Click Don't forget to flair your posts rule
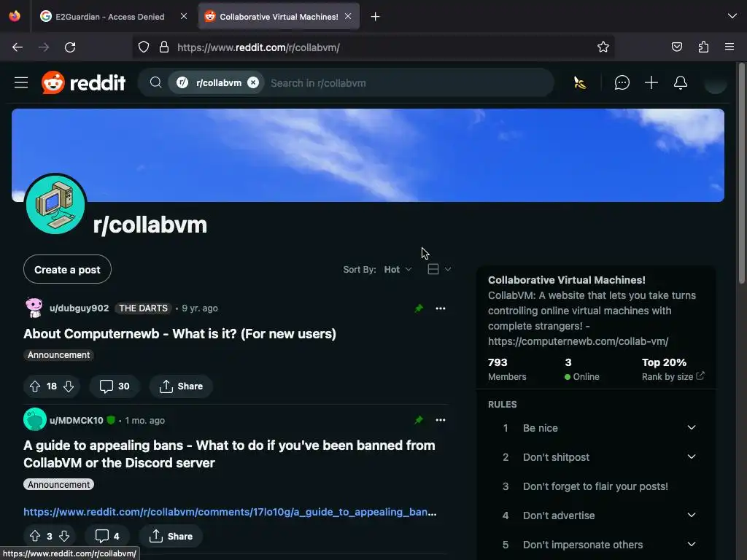747x560 pixels. (595, 486)
